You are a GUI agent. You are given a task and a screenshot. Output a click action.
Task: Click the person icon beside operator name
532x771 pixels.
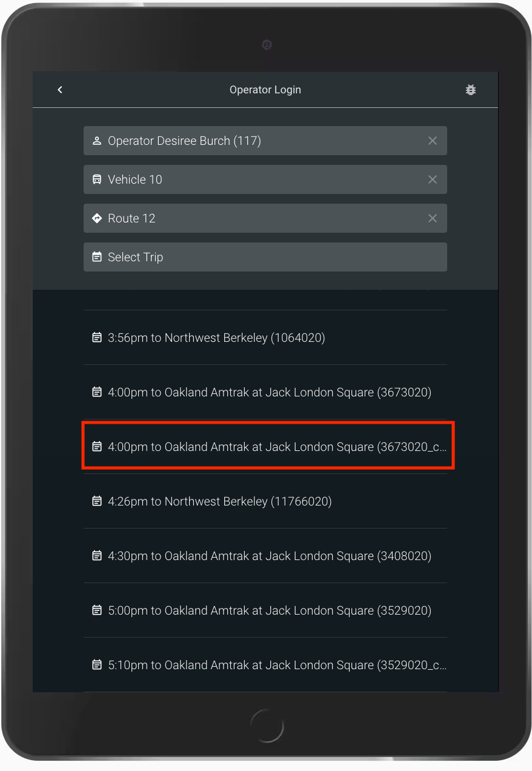coord(96,141)
